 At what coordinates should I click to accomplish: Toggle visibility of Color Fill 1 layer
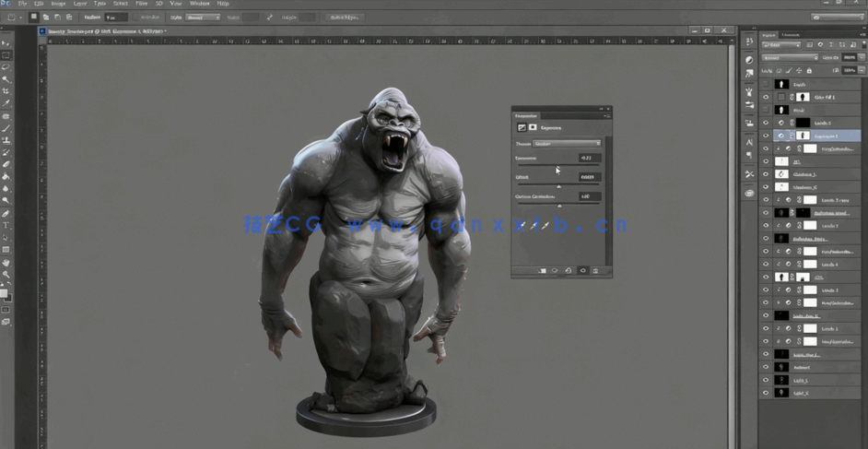click(x=766, y=97)
